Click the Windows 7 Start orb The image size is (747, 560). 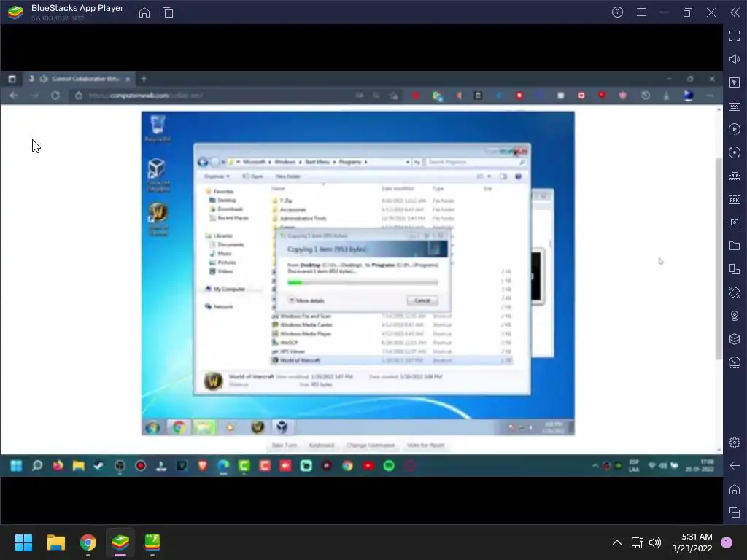pyautogui.click(x=153, y=427)
